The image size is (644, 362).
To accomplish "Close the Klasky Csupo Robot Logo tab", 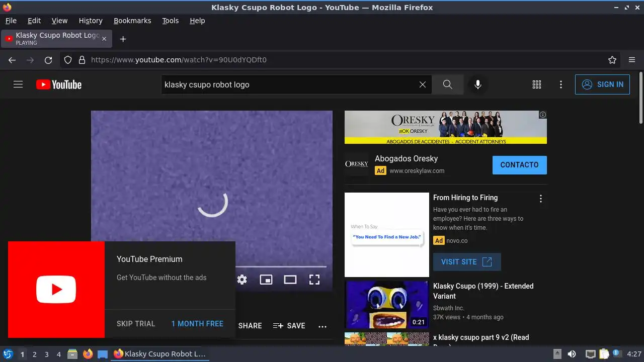I will 104,39.
